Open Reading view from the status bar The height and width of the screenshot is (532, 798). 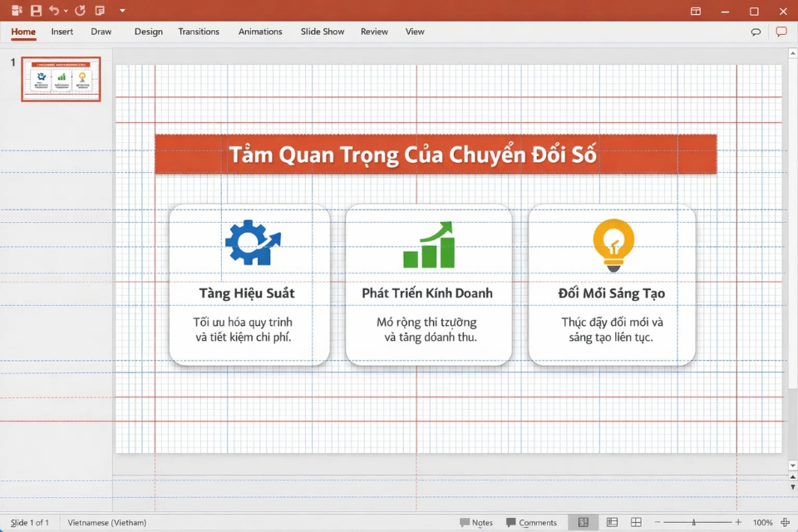[636, 522]
